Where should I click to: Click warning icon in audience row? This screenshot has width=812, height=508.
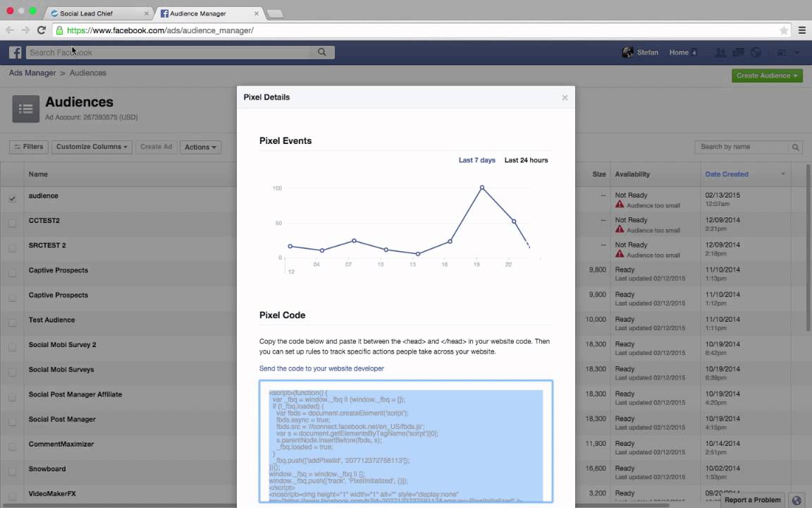coord(620,205)
